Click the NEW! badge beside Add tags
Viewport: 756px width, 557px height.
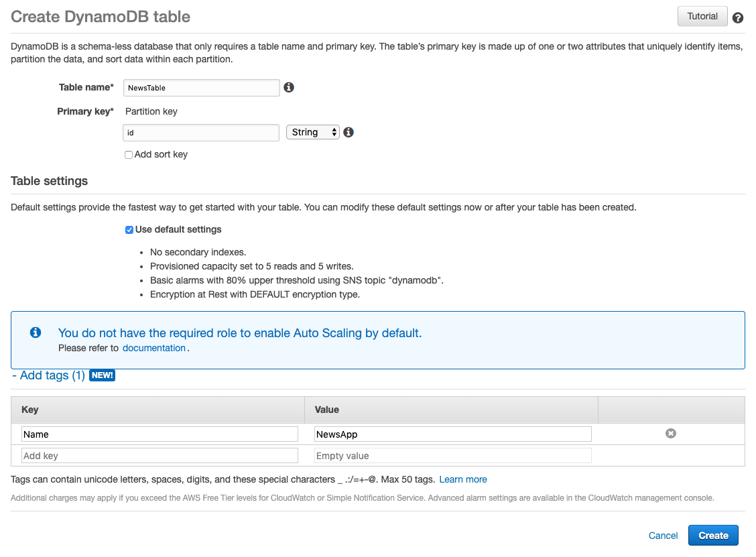point(103,375)
